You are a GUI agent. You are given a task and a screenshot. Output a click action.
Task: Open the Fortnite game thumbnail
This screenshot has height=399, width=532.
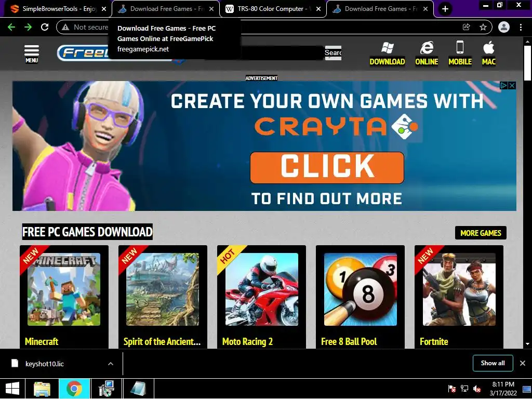459,289
